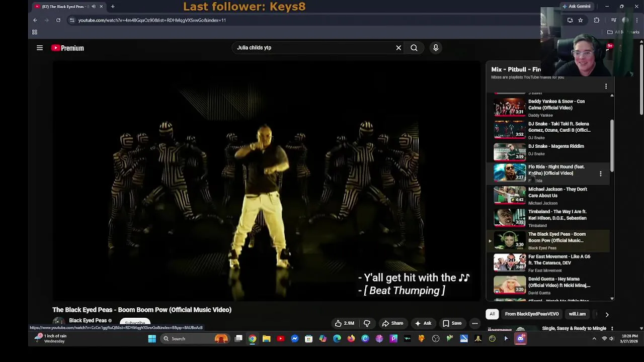Open YouTube app icon in taskbar
The height and width of the screenshot is (362, 644).
(x=281, y=339)
